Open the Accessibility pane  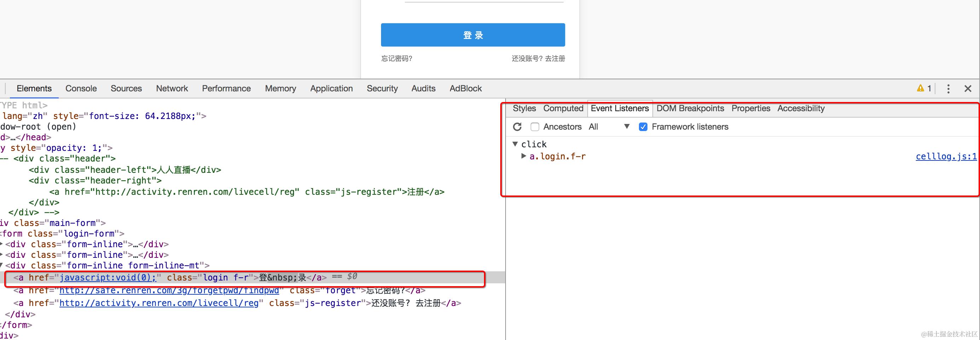[801, 108]
